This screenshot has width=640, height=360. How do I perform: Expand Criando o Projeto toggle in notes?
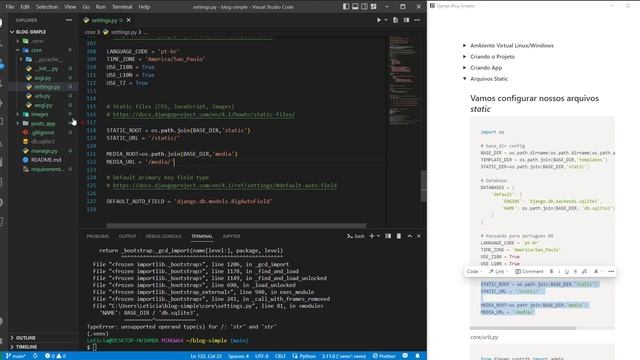(x=464, y=56)
